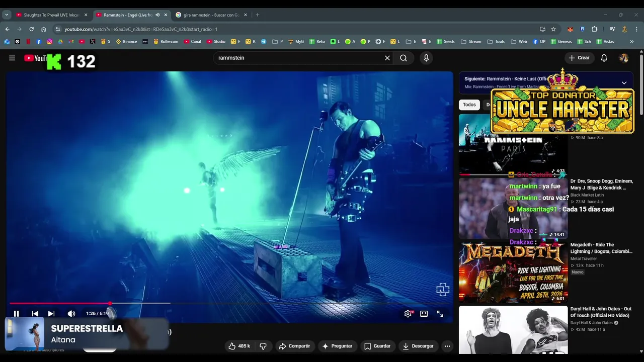This screenshot has width=644, height=362.
Task: Pause the video with the pause button
Action: [16, 314]
